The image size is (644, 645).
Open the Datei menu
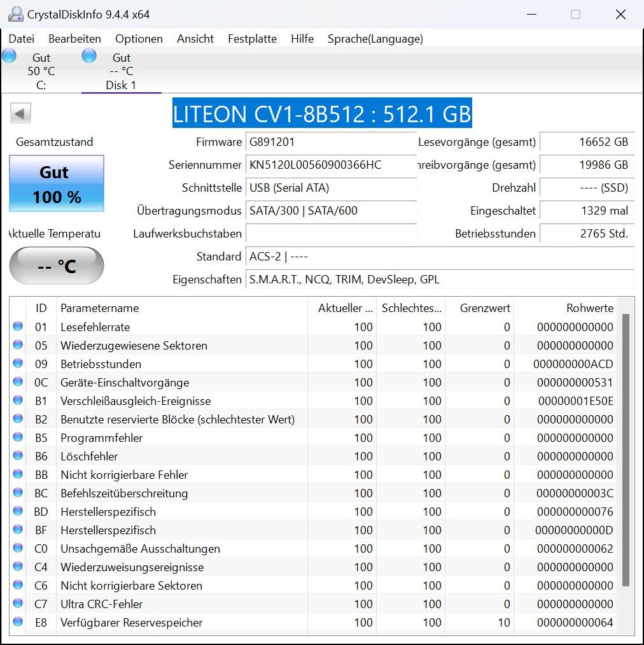22,39
